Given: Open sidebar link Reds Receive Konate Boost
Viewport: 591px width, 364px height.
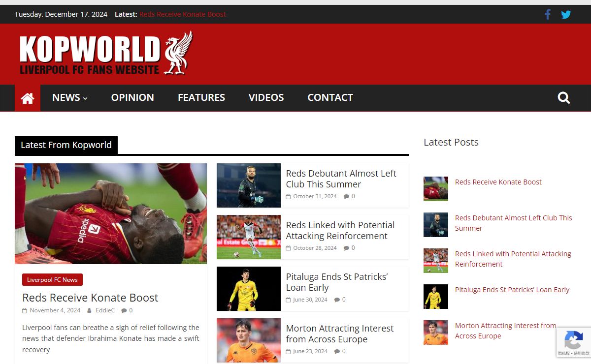Looking at the screenshot, I should coord(498,182).
